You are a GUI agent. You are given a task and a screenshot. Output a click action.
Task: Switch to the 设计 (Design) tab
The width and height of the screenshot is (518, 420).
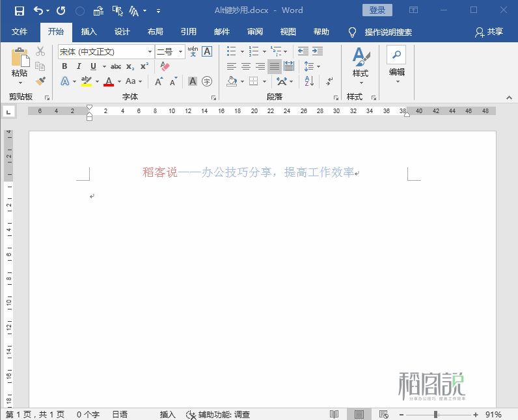point(122,32)
